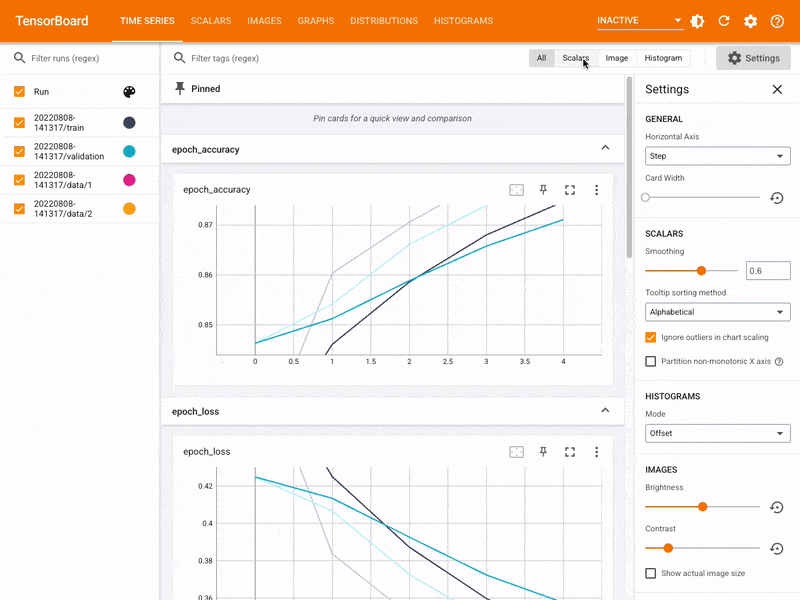Open the help question mark icon
The image size is (800, 600).
tap(777, 21)
